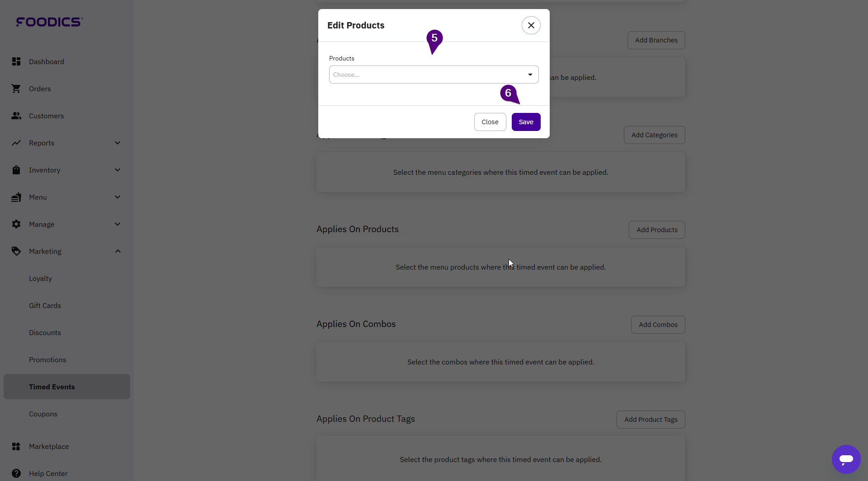Screen dimensions: 868x481
Task: Open the Products Choose dropdown
Action: click(x=434, y=75)
